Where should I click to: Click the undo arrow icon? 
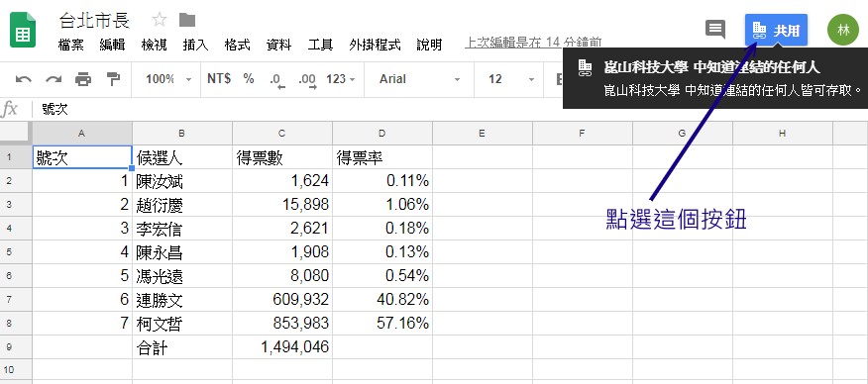click(x=24, y=79)
